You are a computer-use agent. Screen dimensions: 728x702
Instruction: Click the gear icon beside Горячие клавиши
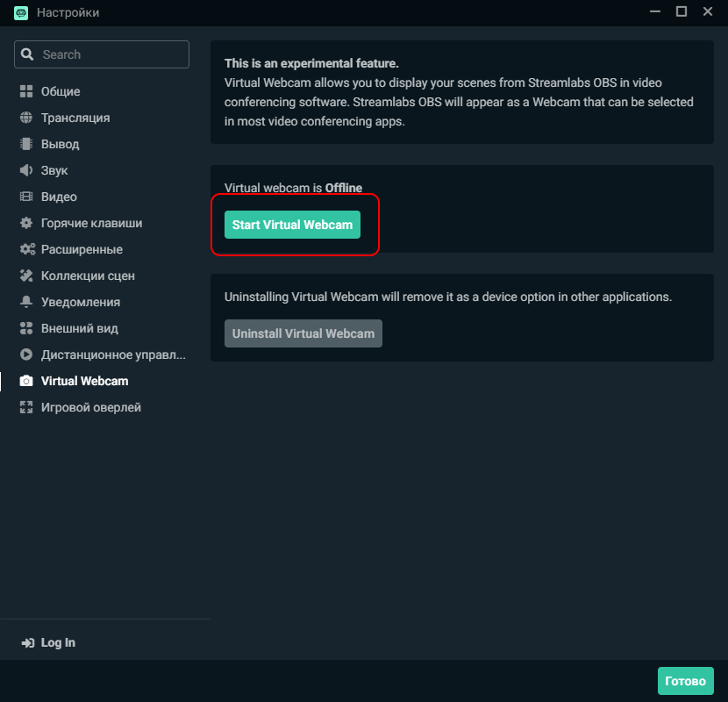click(x=26, y=223)
